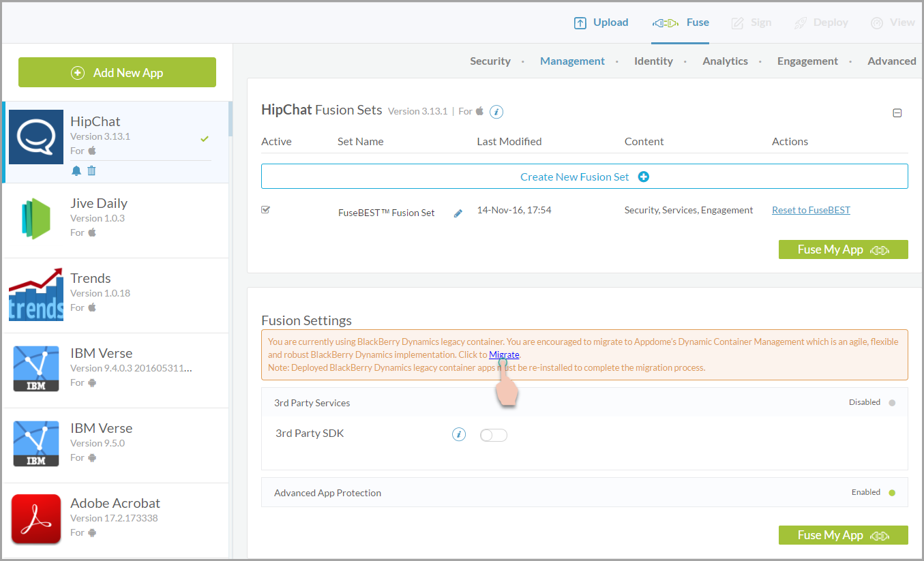Click the 14-Nov-16, 17:54 date cell
Image resolution: width=924 pixels, height=561 pixels.
pos(514,210)
